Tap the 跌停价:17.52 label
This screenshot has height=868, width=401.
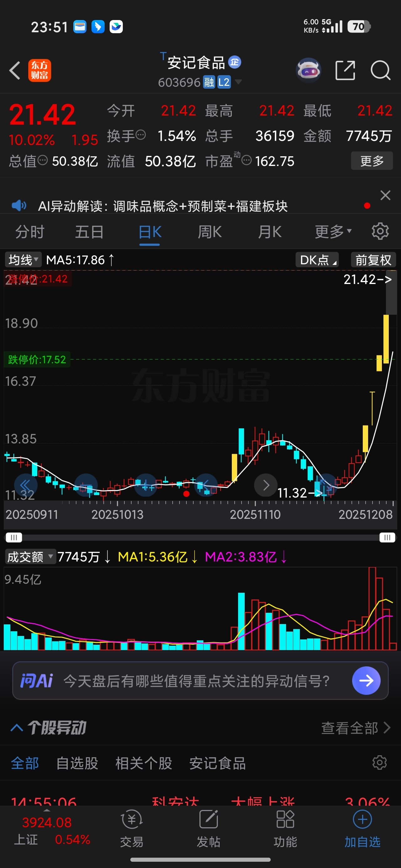(37, 359)
